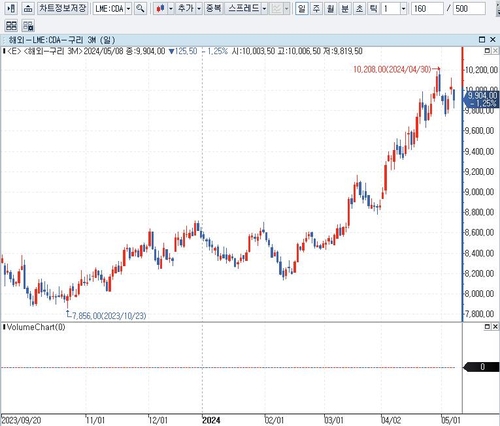
Task: Click the 10,208.00 high price annotation
Action: point(392,69)
